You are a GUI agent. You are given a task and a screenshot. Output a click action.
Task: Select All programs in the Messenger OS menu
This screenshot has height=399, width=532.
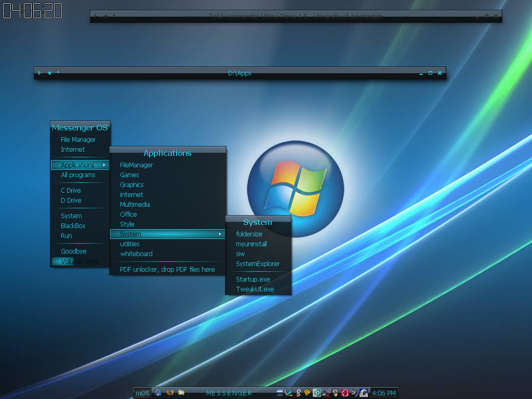coord(78,175)
